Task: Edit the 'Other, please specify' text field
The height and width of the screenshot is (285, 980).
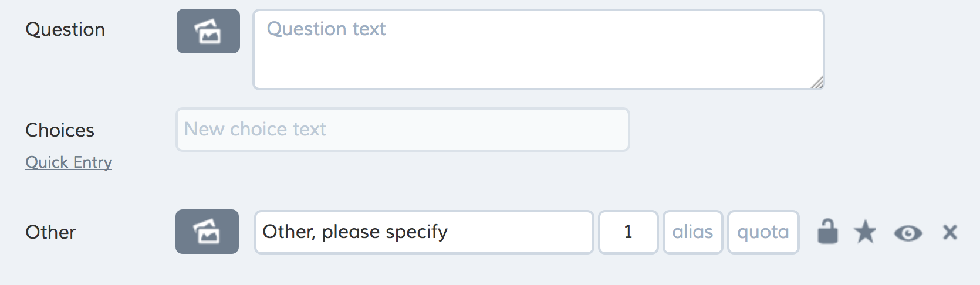Action: pyautogui.click(x=424, y=232)
